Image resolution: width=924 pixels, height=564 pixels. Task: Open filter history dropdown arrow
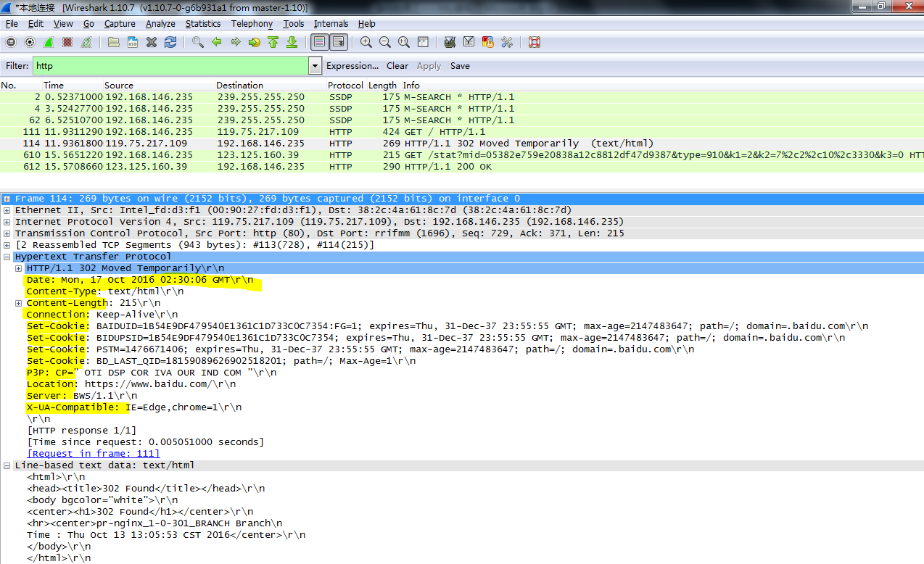click(315, 66)
